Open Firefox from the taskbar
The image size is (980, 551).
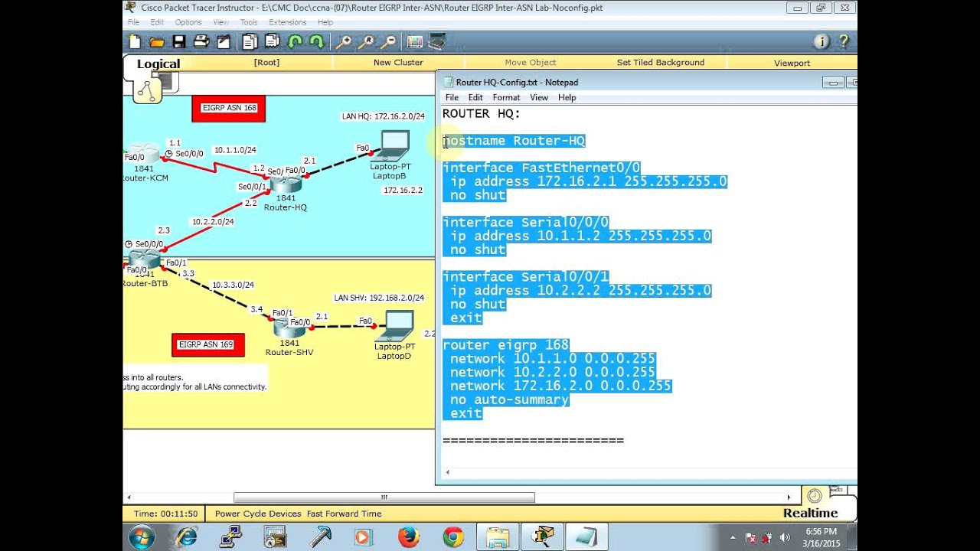[408, 537]
